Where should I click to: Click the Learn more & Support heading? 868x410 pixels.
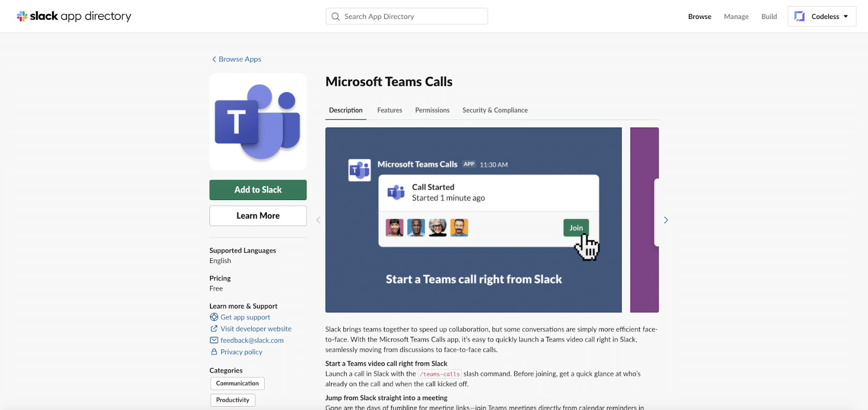(x=243, y=306)
